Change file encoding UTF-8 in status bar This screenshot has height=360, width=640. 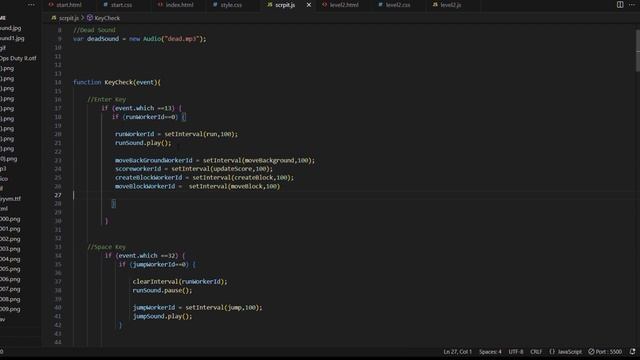click(516, 351)
